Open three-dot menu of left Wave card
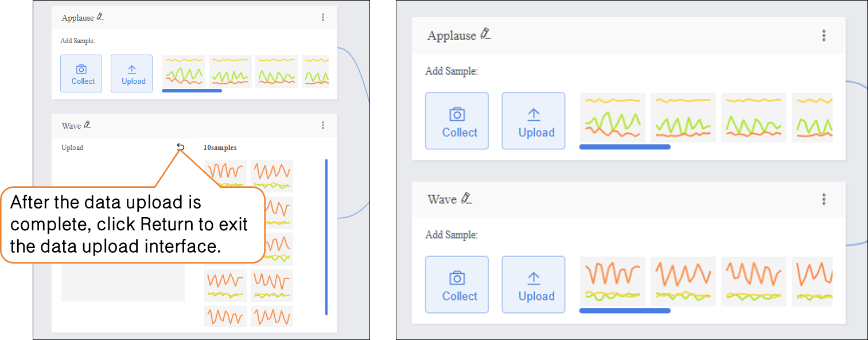Image resolution: width=868 pixels, height=340 pixels. click(323, 125)
